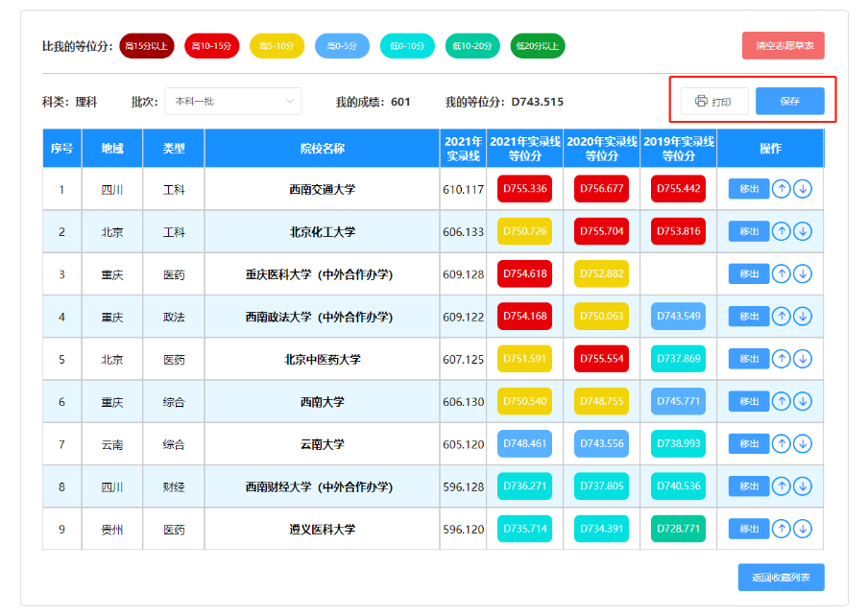Click the D756.677 score badge
Screen dimensions: 868x616
[602, 189]
